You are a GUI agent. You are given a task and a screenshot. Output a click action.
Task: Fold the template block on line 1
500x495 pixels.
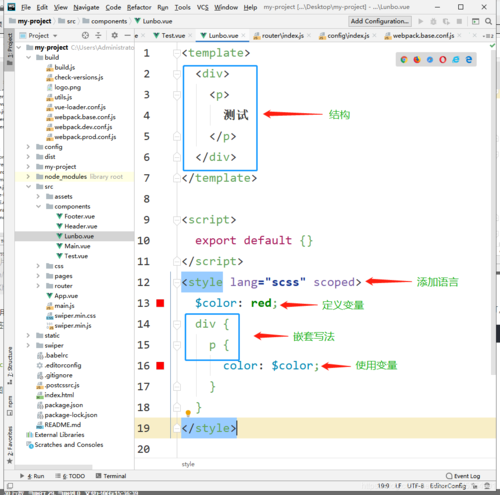[177, 53]
